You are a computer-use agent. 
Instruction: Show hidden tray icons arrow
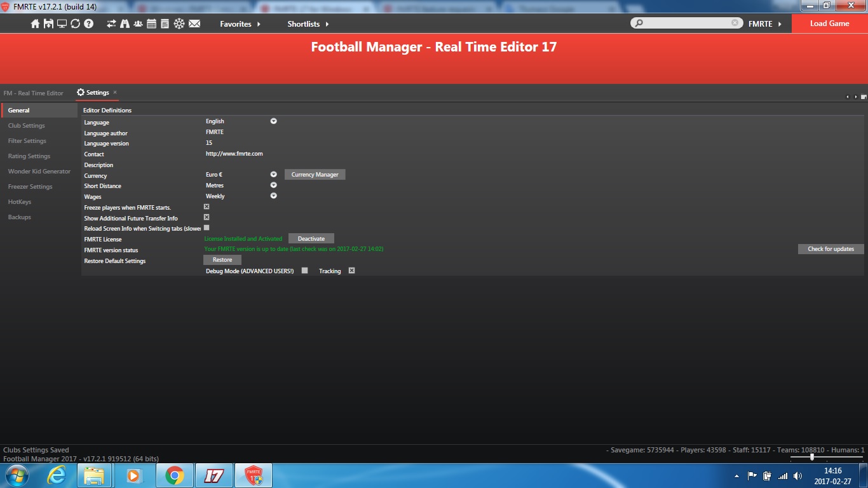736,476
